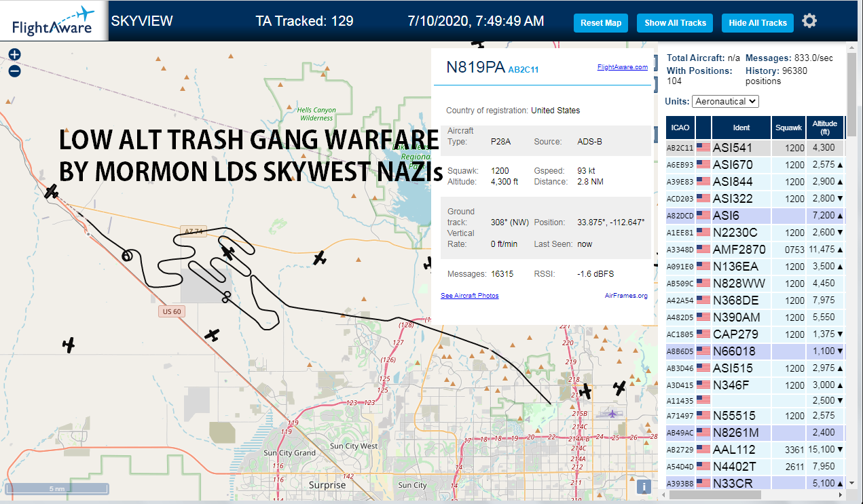This screenshot has height=504, width=863.
Task: Select the N4402T aircraft row
Action: 755,466
